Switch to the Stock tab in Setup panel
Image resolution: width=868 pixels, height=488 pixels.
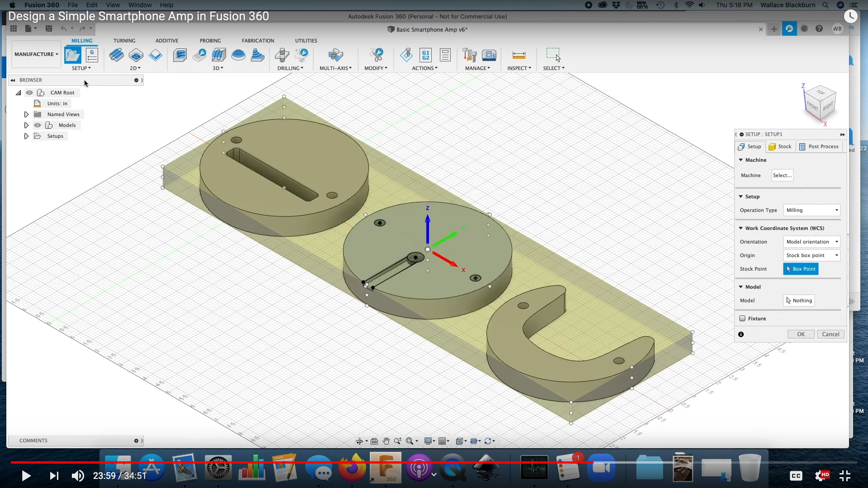point(780,146)
